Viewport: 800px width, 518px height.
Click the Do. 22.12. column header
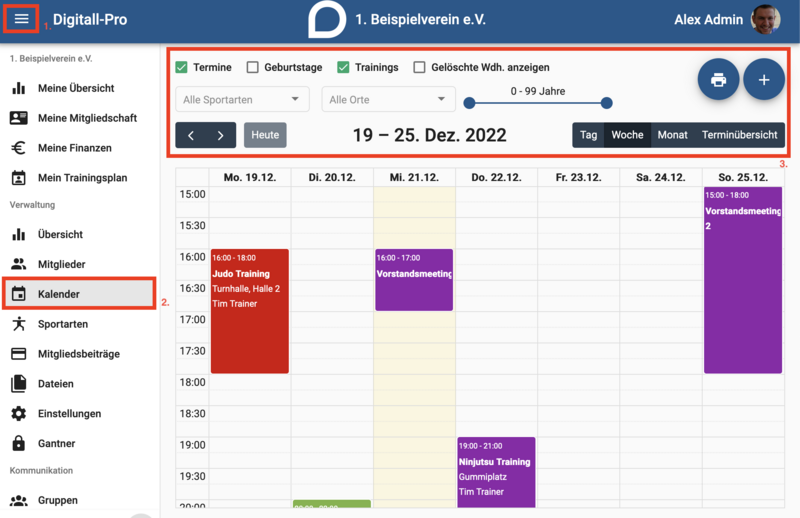click(x=496, y=178)
